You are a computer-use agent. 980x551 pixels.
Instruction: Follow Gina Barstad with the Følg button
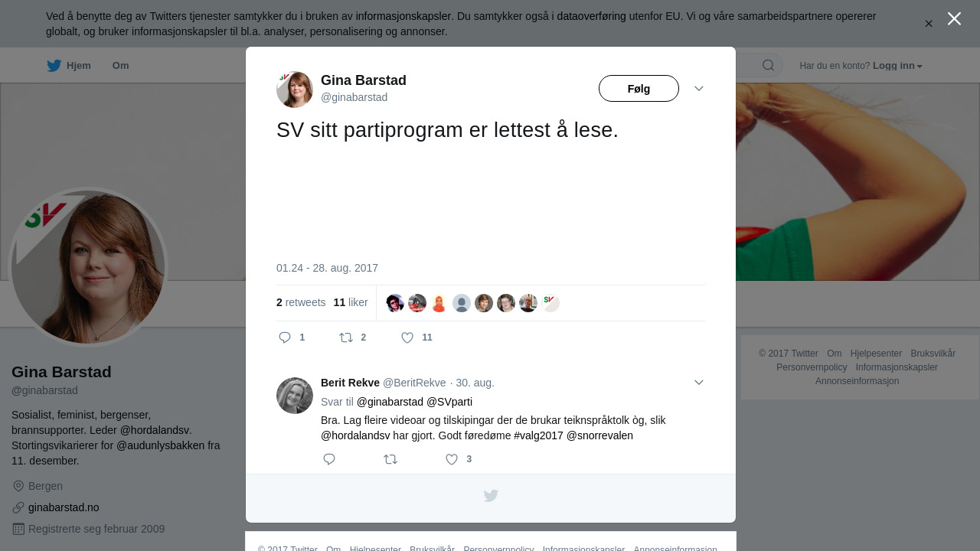pos(639,89)
